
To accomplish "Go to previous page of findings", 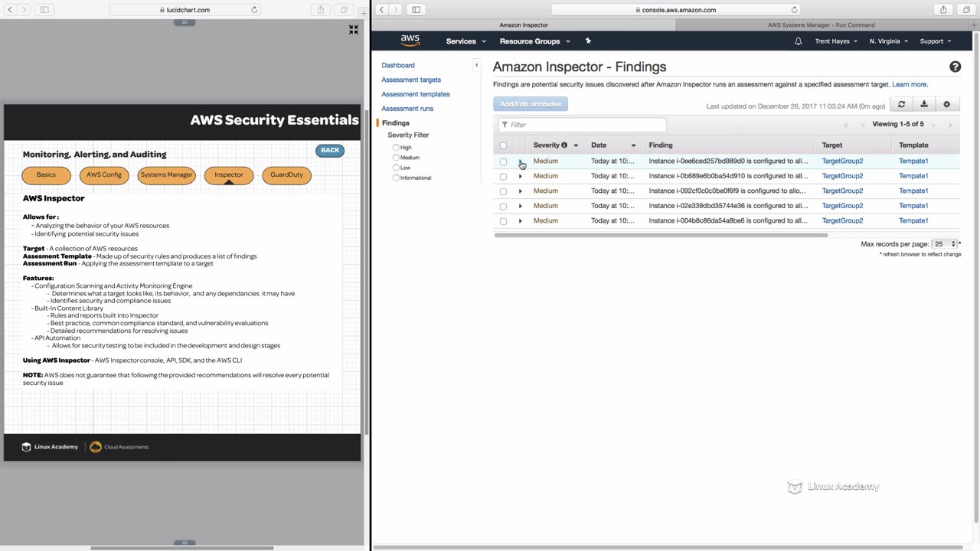I will pos(863,124).
